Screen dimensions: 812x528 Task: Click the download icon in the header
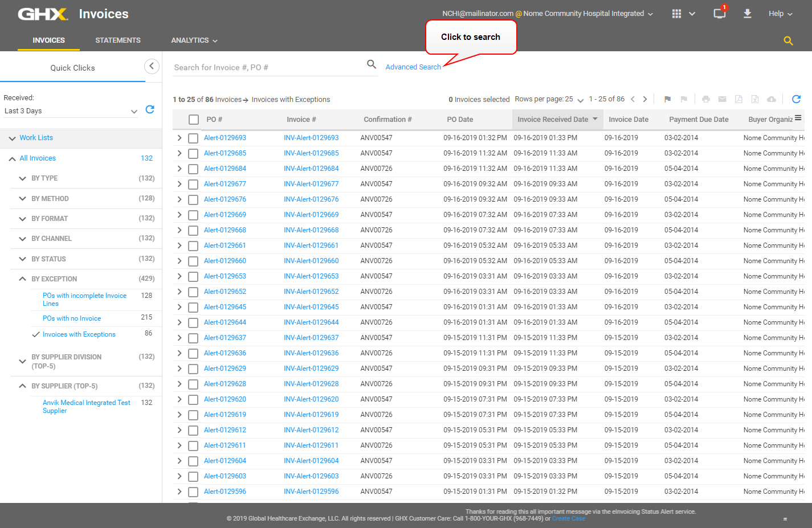747,14
